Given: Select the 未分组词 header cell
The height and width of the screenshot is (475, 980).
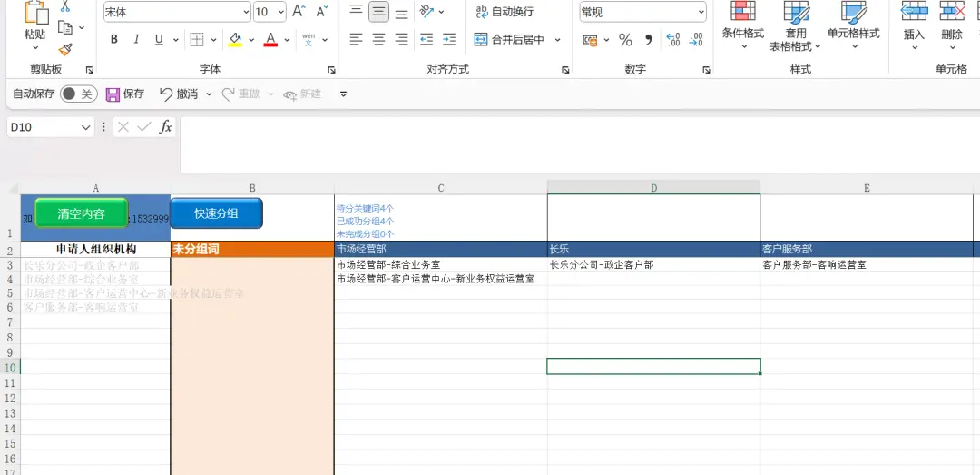Looking at the screenshot, I should point(252,249).
